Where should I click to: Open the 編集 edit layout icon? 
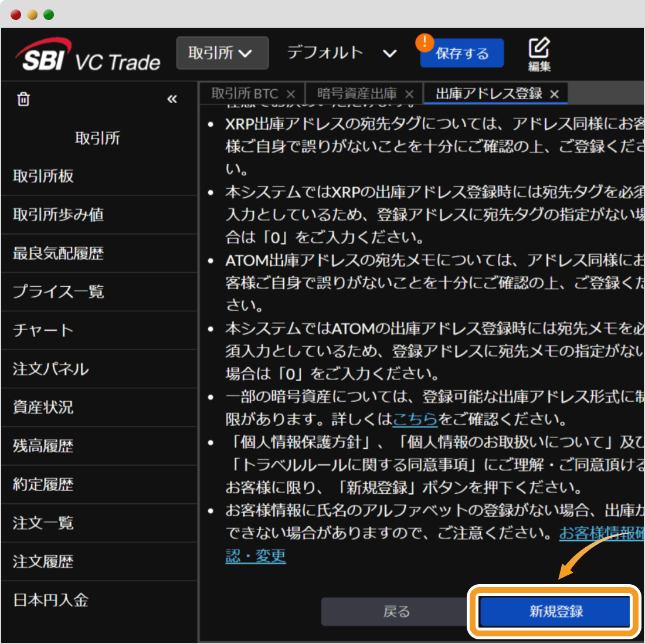(539, 54)
